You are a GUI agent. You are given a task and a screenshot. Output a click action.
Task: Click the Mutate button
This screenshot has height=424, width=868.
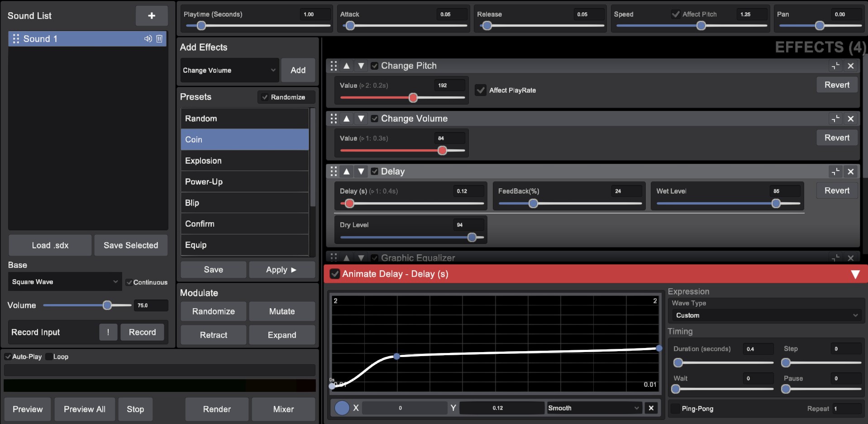[x=282, y=311]
